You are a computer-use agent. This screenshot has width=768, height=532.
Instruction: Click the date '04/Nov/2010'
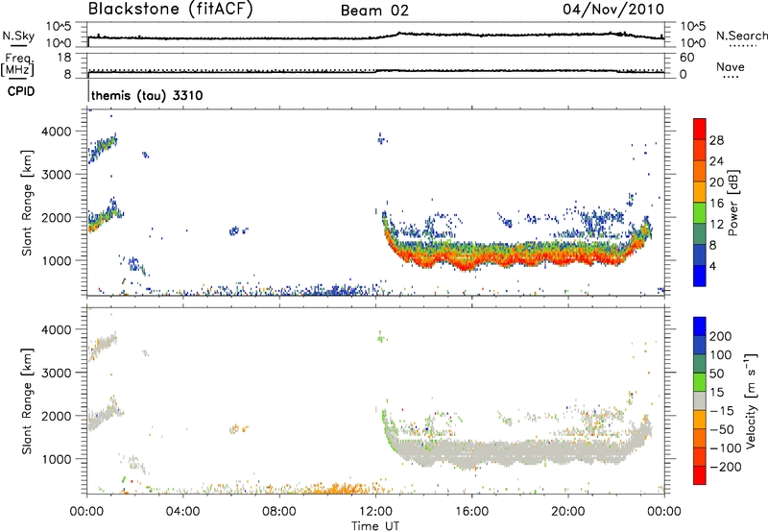613,10
